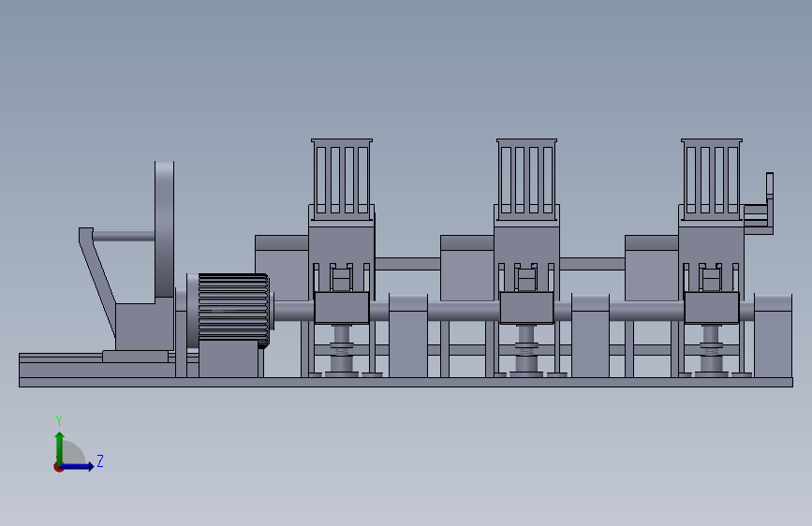Select the leftmost slotted hopper on top
The image size is (812, 526).
coord(342,179)
